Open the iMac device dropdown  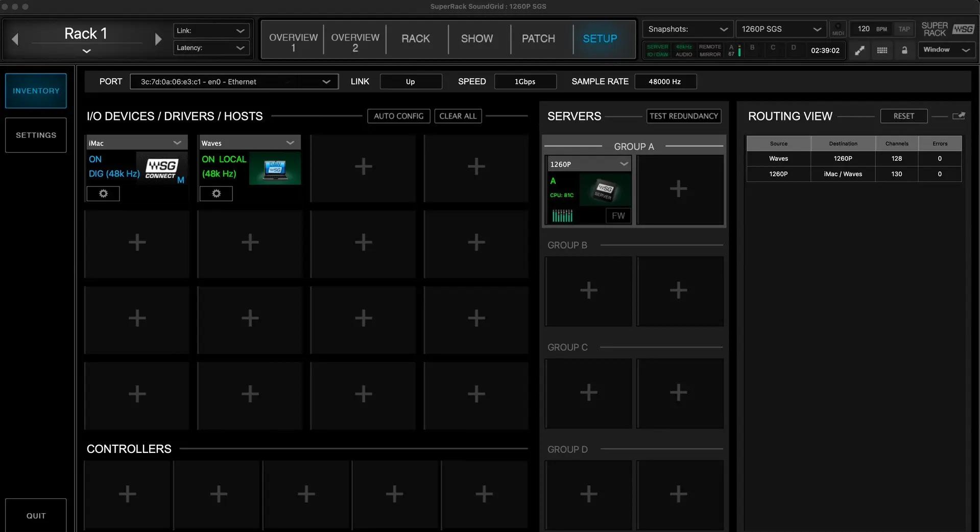click(x=136, y=143)
